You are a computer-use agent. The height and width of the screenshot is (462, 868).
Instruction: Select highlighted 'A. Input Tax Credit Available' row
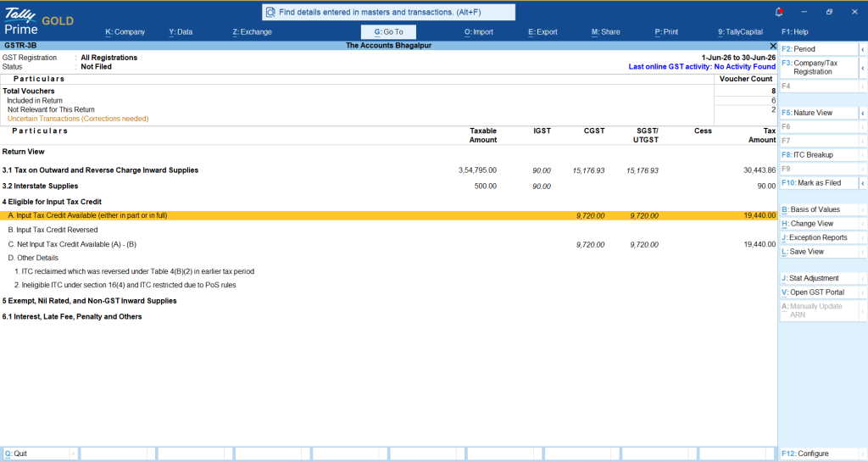pos(388,216)
